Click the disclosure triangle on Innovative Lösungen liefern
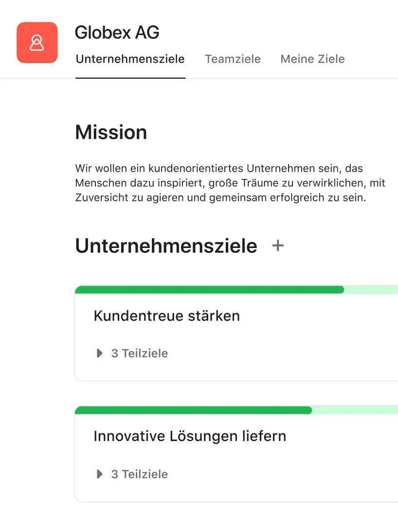398x532 pixels. [x=99, y=474]
